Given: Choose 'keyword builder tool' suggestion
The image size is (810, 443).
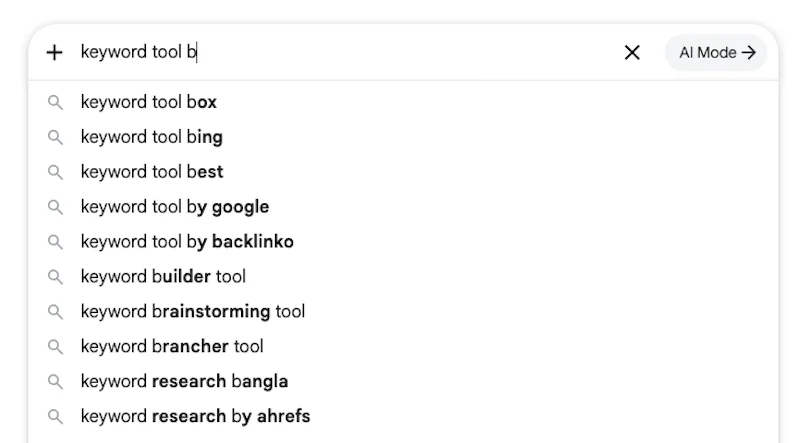Looking at the screenshot, I should coord(403,277).
